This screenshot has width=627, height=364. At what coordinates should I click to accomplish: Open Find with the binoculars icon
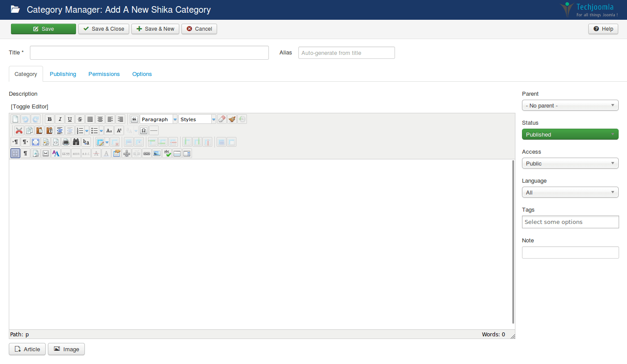(76, 142)
